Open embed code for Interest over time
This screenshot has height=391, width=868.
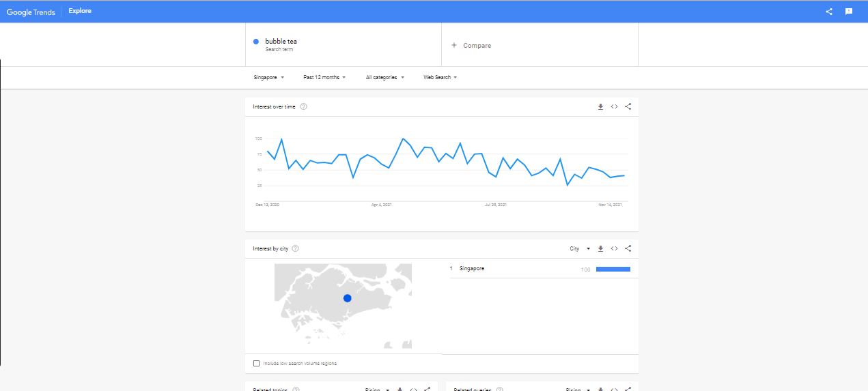614,106
